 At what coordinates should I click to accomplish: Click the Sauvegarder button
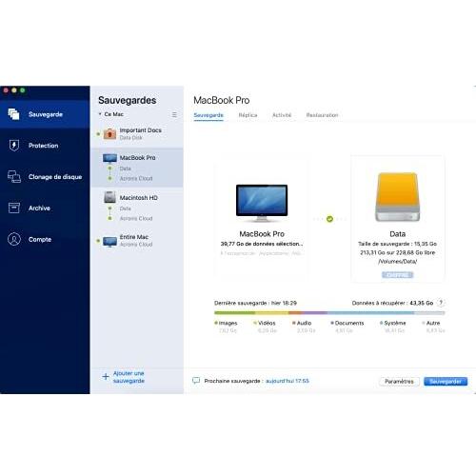[x=446, y=381]
